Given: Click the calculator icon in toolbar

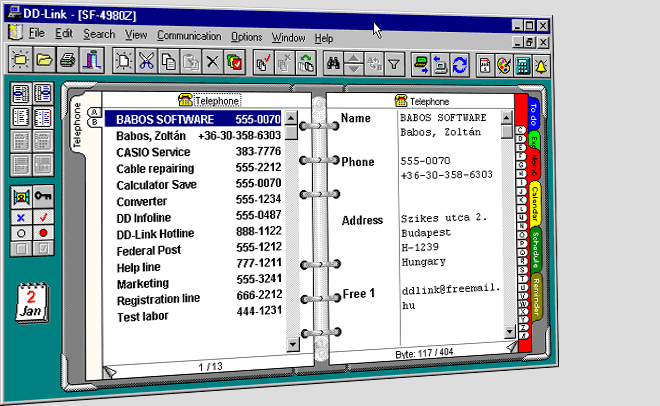Looking at the screenshot, I should tap(521, 62).
